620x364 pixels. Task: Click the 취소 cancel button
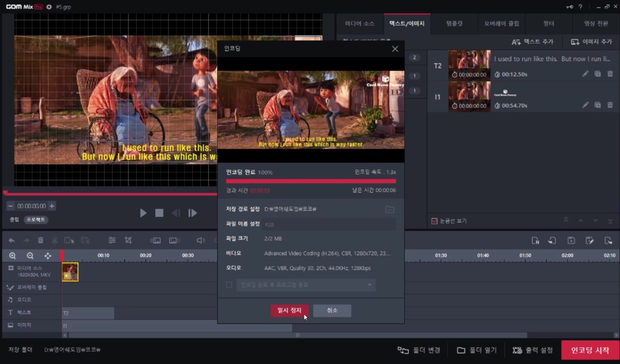tap(332, 310)
